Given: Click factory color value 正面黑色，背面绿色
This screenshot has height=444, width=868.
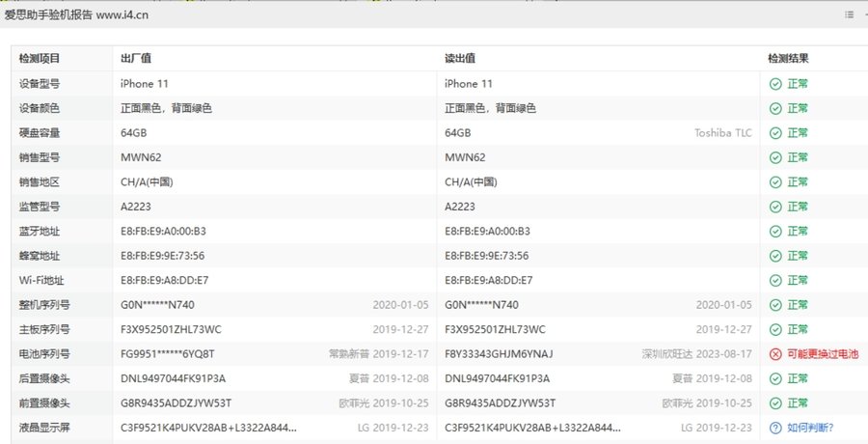Looking at the screenshot, I should 166,109.
